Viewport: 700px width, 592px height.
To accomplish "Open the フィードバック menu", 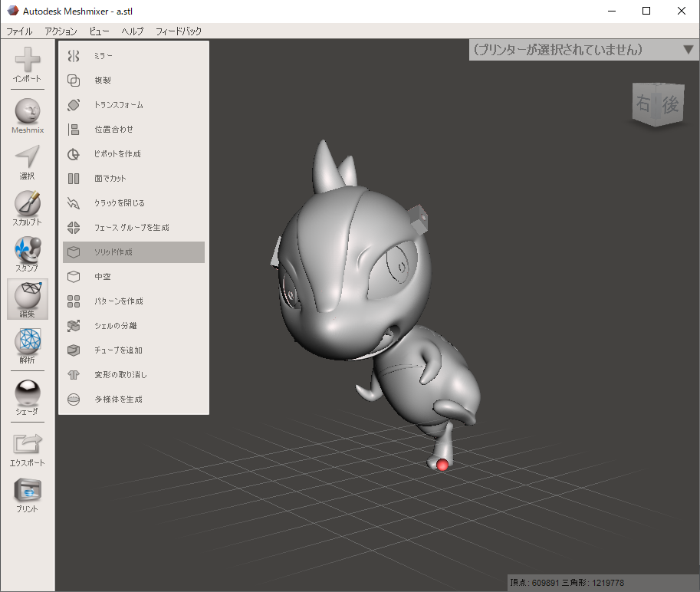I will coord(179,31).
